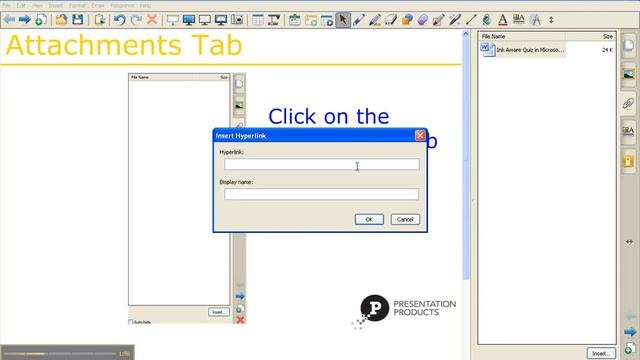Screen dimensions: 640x360
Task: Open the Properties sidebar tab
Action: tap(629, 131)
